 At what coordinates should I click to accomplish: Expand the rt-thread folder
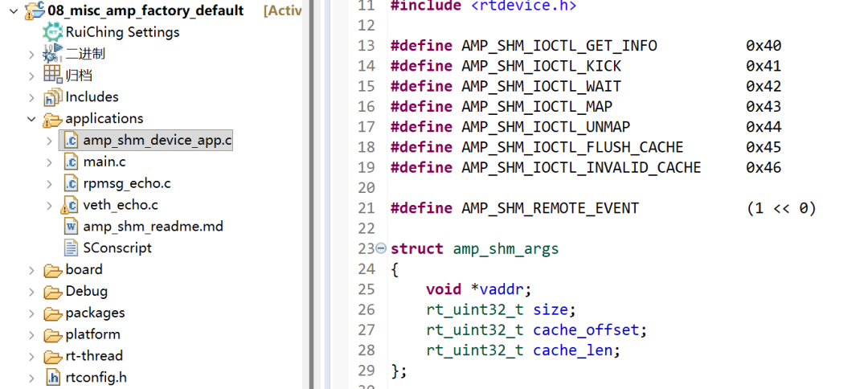point(31,356)
